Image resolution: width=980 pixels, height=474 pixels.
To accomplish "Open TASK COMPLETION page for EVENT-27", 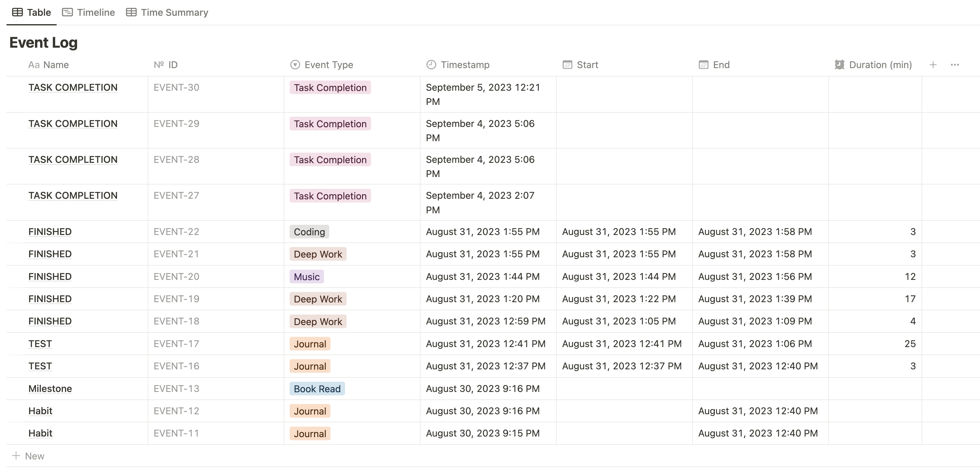I will tap(73, 195).
